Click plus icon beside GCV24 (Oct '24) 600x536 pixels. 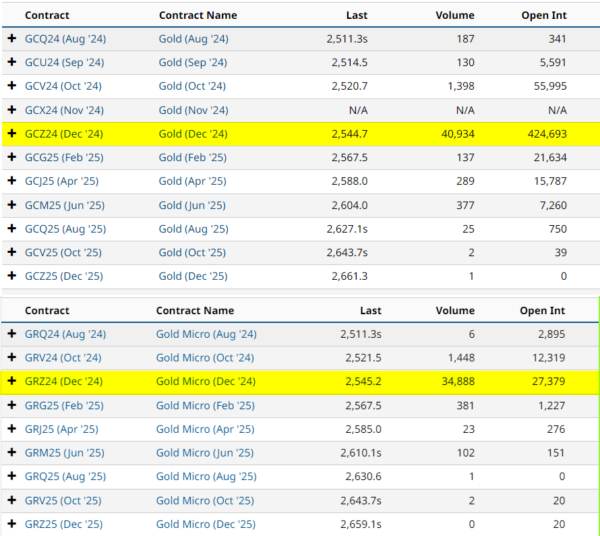tap(12, 86)
